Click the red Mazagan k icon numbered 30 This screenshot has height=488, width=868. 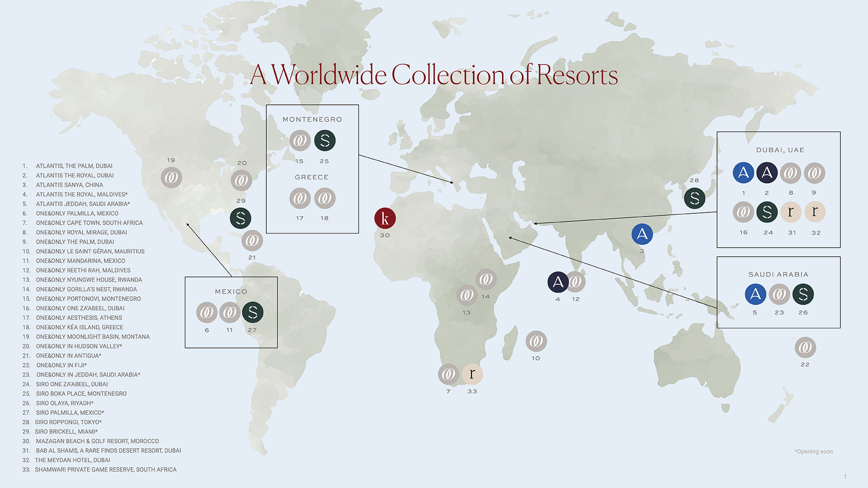385,218
